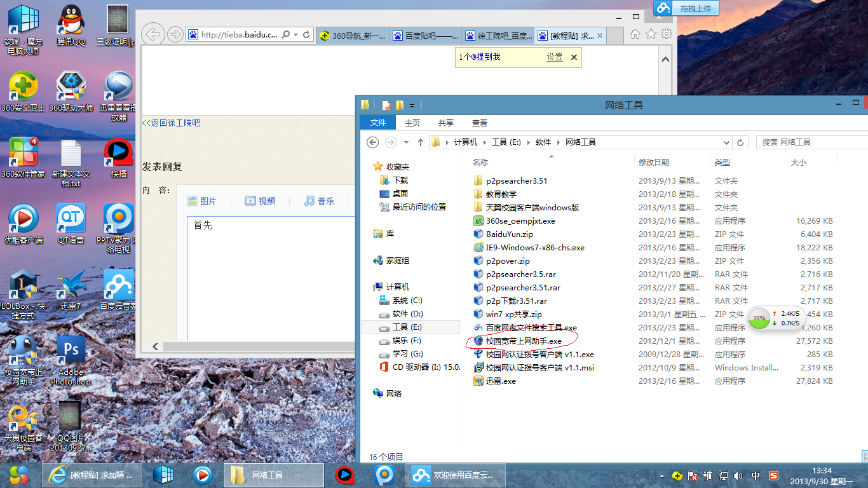Select the 天翼校园客户端windows版 folder
The image size is (868, 488).
click(x=532, y=208)
